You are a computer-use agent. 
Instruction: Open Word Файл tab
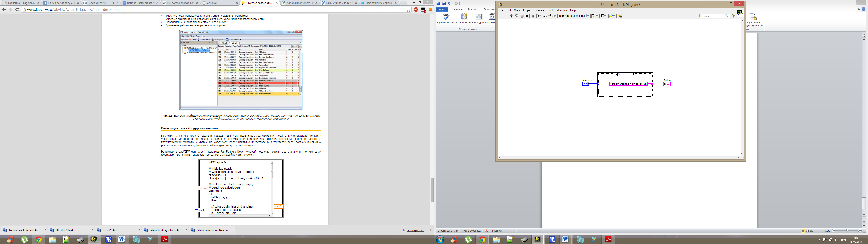442,9
